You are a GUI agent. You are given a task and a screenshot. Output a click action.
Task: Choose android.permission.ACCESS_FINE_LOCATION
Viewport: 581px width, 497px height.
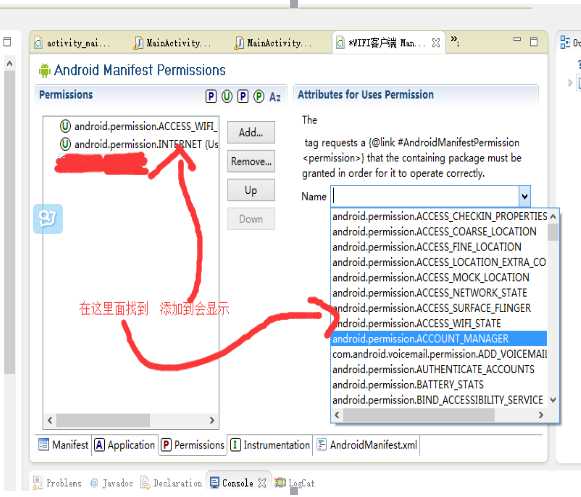[439, 247]
